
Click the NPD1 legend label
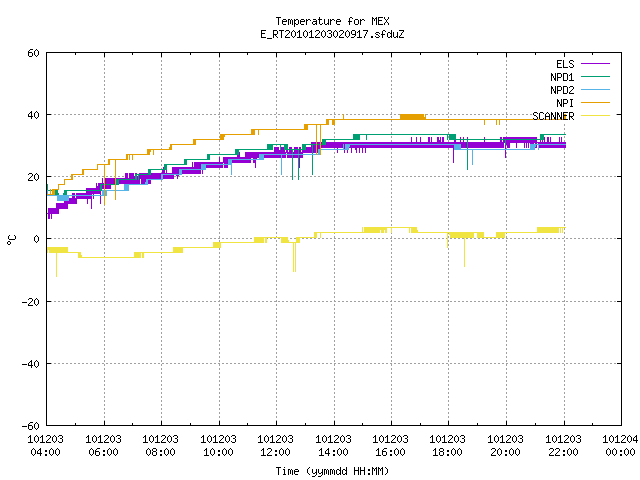[x=562, y=77]
